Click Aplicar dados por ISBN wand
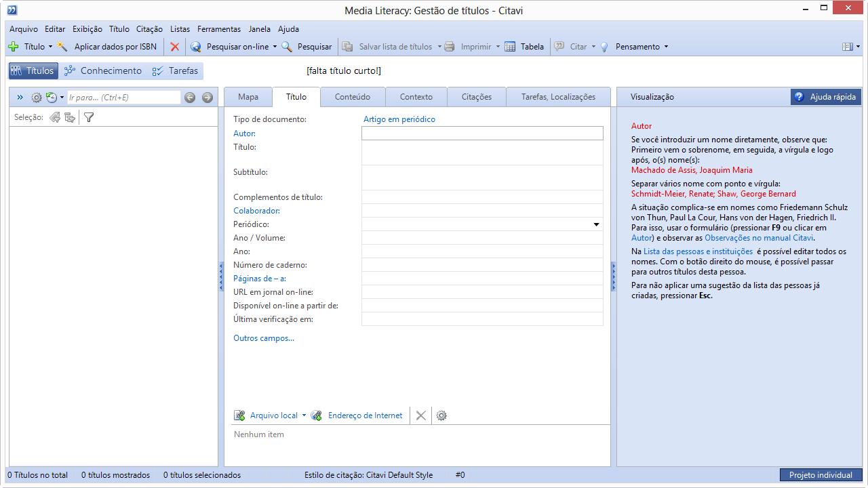The width and height of the screenshot is (868, 488). click(63, 47)
